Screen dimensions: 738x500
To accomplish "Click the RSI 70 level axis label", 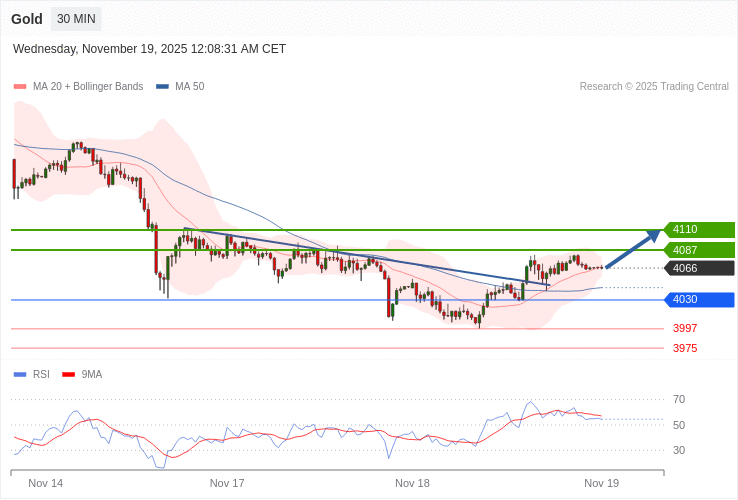I will pos(679,399).
